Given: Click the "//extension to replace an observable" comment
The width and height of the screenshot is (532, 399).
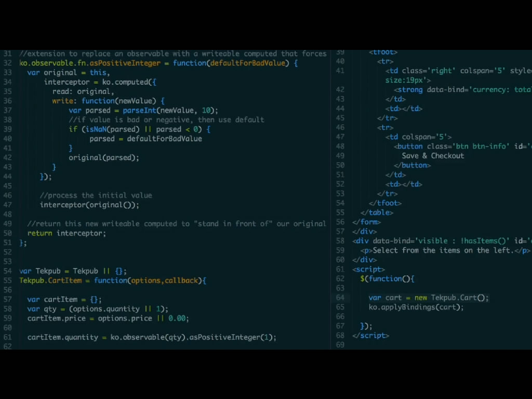Looking at the screenshot, I should pyautogui.click(x=173, y=54).
